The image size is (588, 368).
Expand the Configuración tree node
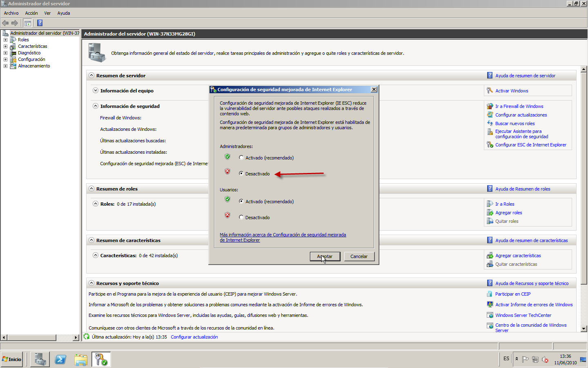pos(5,59)
